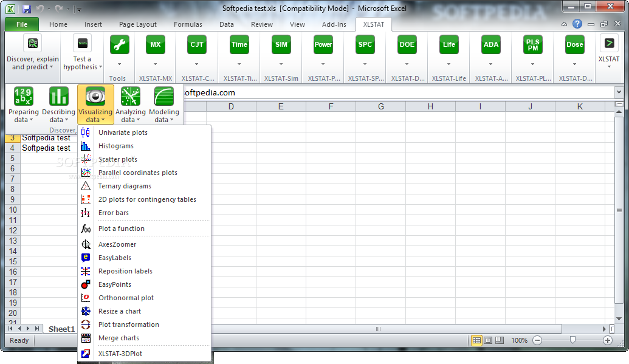Select column header G

(x=380, y=107)
